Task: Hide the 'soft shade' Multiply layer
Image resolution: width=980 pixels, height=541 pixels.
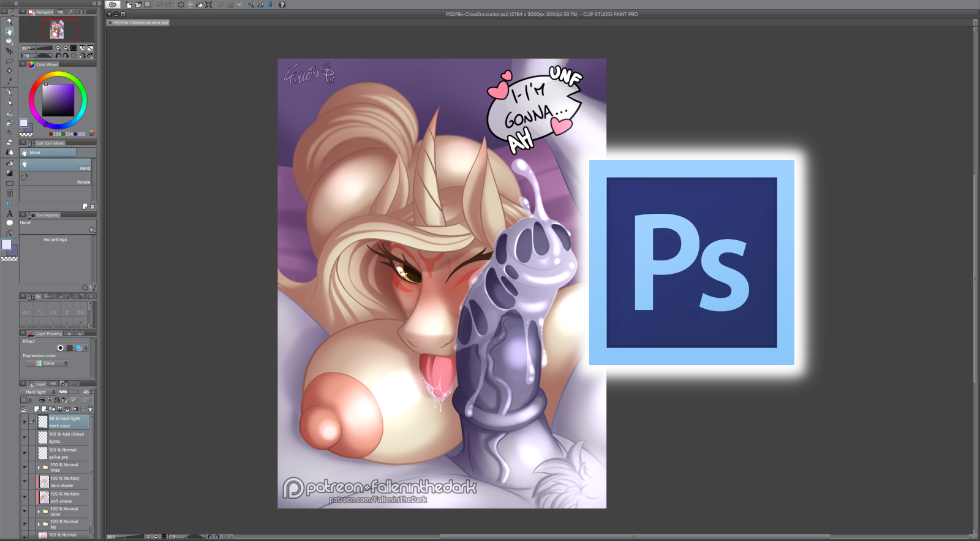Action: click(24, 497)
